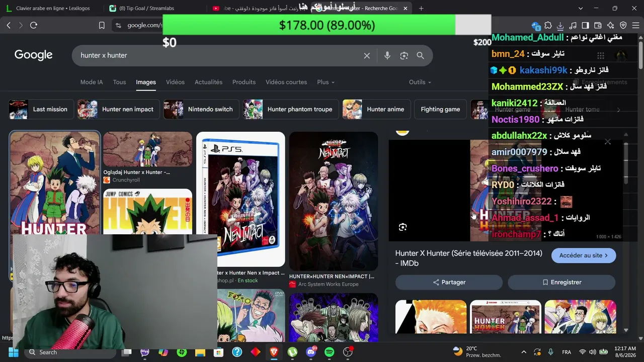Open the media playlist music note icon
Image resolution: width=644 pixels, height=362 pixels.
pos(574,25)
